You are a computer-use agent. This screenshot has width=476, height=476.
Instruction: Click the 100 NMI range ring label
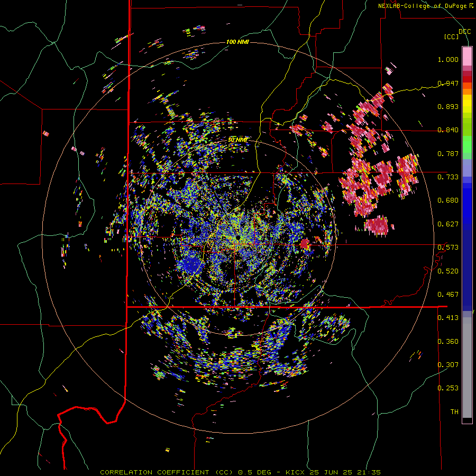(x=237, y=42)
